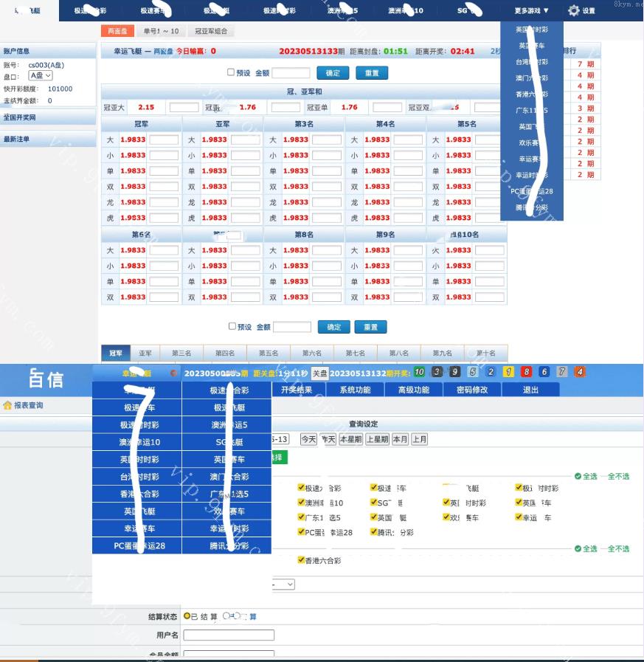Switch to the 冠亚军组合 tab
Screen dimensions: 644x662
point(211,32)
